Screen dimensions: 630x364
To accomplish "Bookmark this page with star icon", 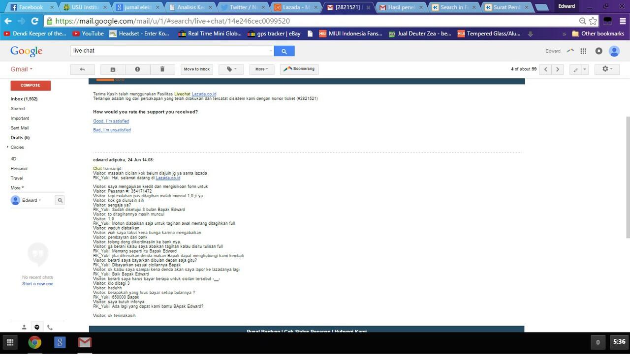I will [x=593, y=21].
